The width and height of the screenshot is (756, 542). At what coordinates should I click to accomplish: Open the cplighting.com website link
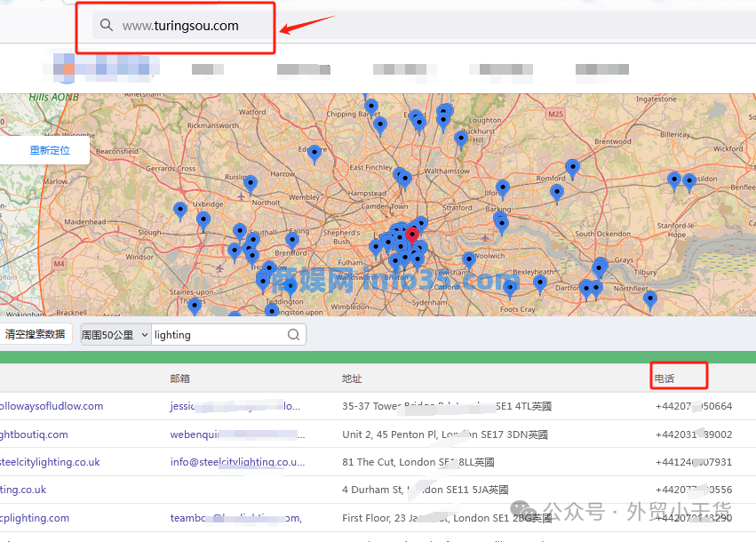tap(35, 518)
